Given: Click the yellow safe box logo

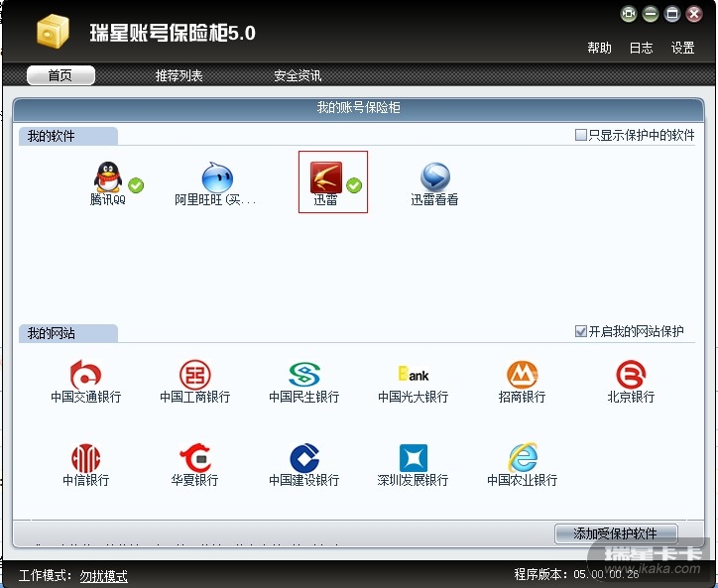Looking at the screenshot, I should (53, 31).
